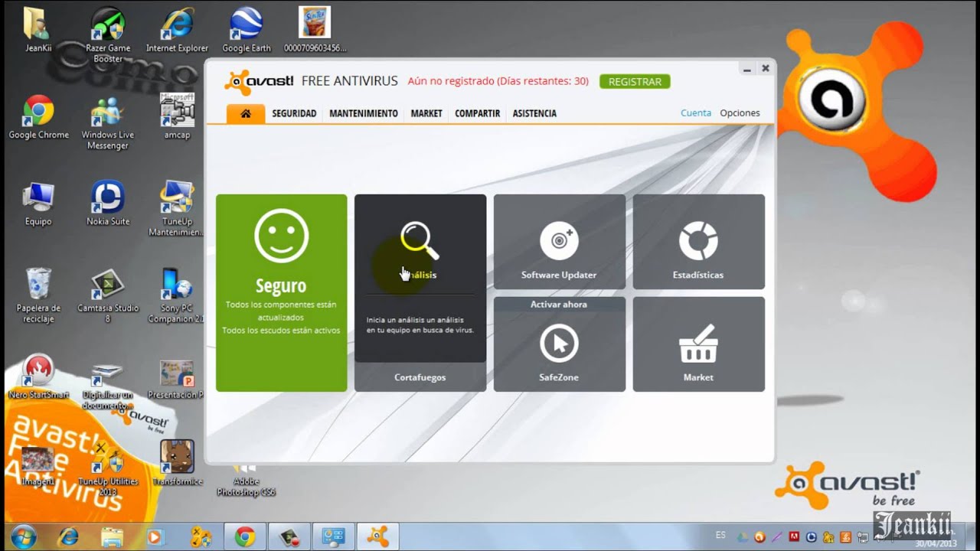Select the Google Earth desktop shortcut
Screen dimensions: 980x551
tap(247, 30)
